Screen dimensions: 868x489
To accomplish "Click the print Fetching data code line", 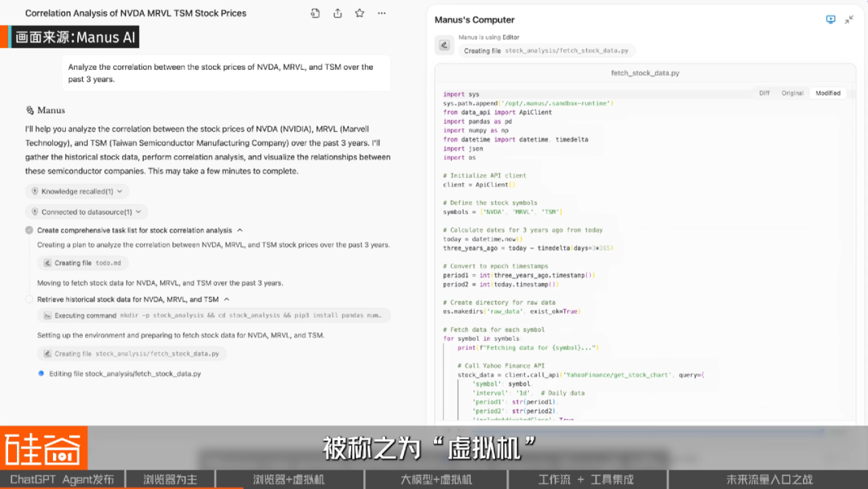I will [x=528, y=347].
